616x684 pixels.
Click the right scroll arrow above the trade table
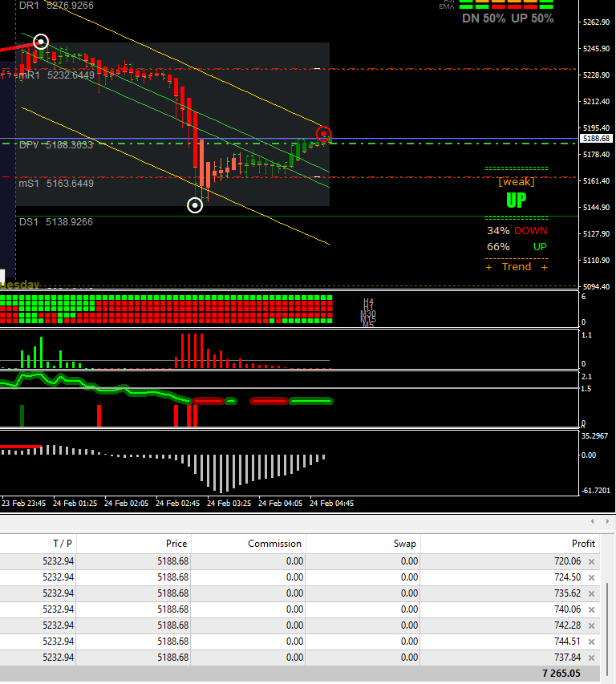coord(608,521)
